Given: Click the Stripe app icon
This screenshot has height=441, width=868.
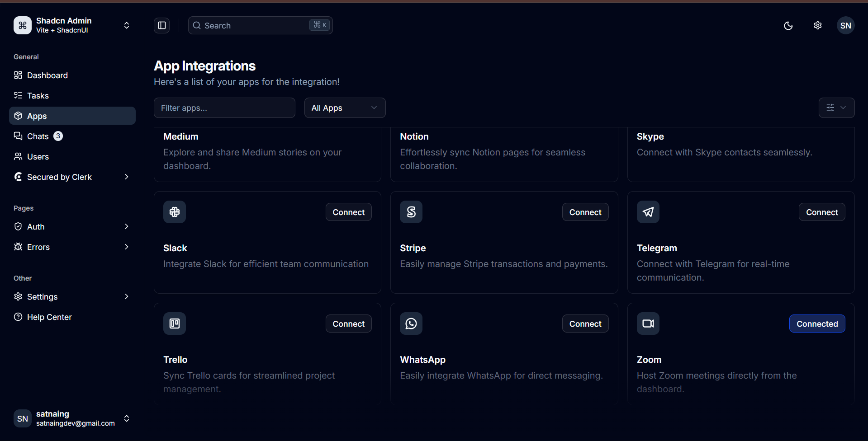Looking at the screenshot, I should (411, 212).
